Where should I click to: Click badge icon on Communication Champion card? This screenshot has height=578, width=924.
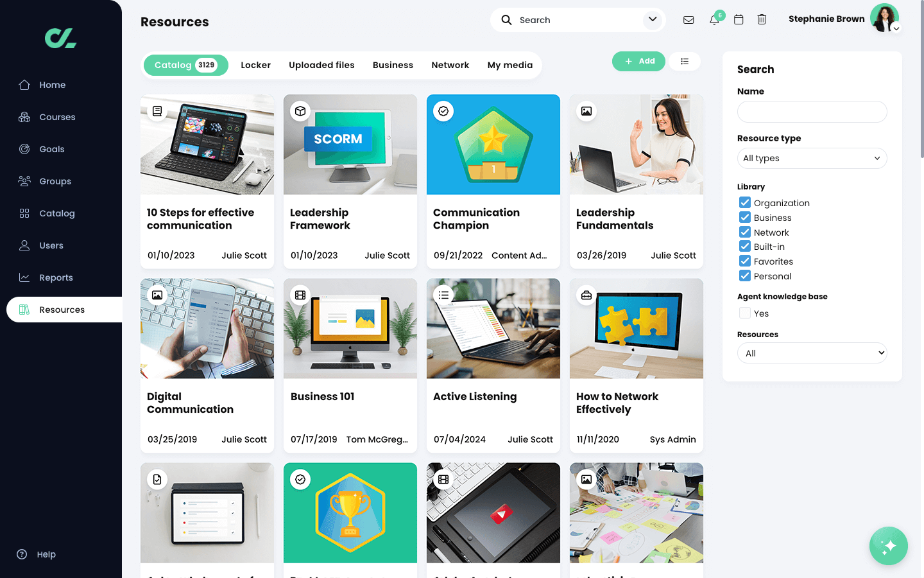443,111
